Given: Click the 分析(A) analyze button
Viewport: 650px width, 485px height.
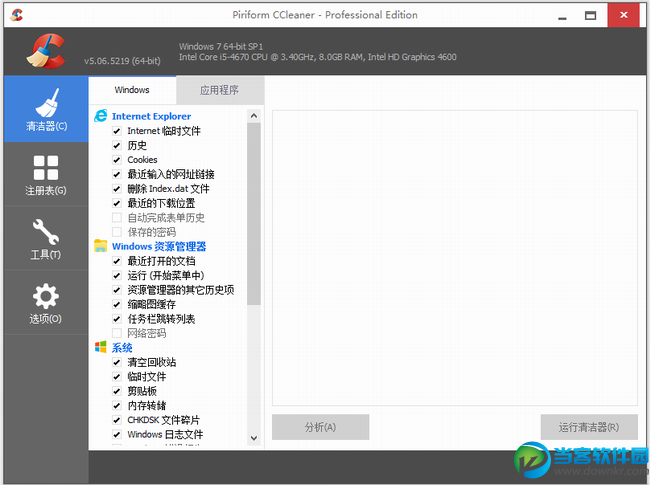Looking at the screenshot, I should point(320,427).
